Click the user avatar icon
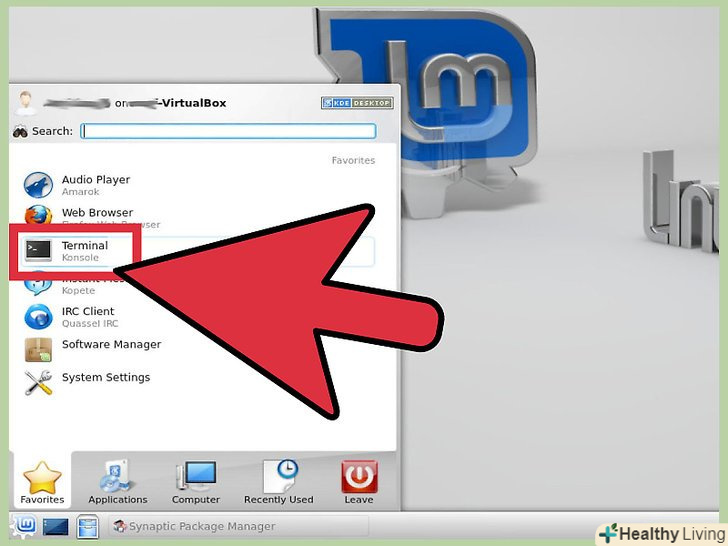The height and width of the screenshot is (546, 728). [x=26, y=103]
